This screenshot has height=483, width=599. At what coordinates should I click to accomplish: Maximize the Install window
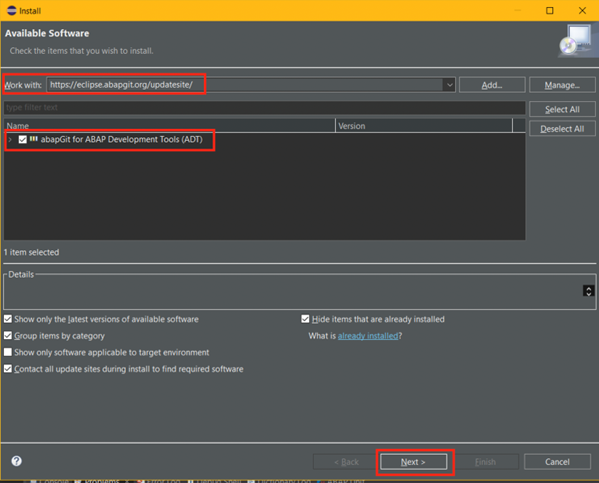[x=549, y=11]
